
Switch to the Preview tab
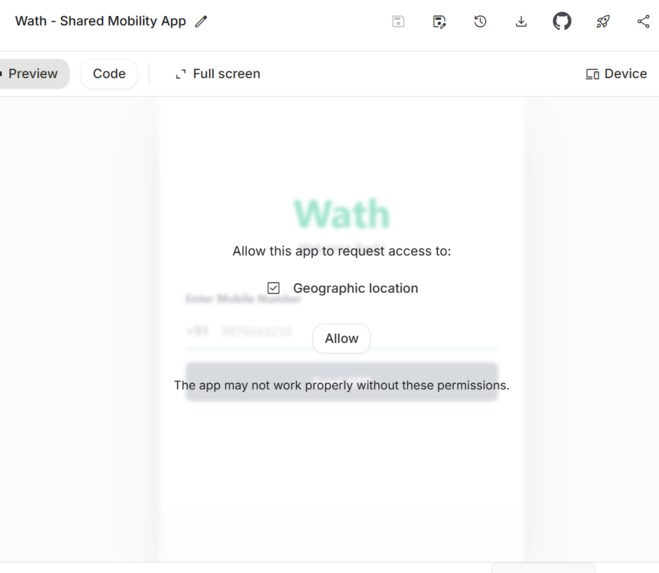pyautogui.click(x=33, y=74)
